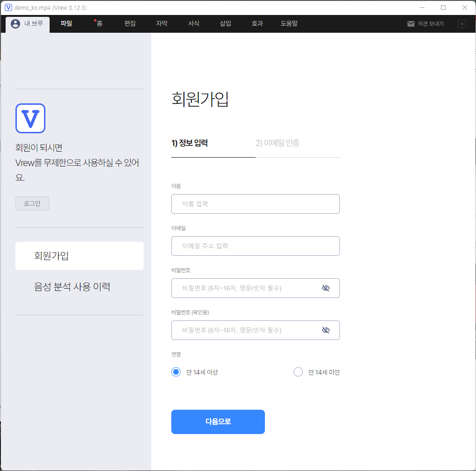The image size is (476, 471).
Task: Click the 의견 보내기 mail envelope icon
Action: [x=412, y=23]
